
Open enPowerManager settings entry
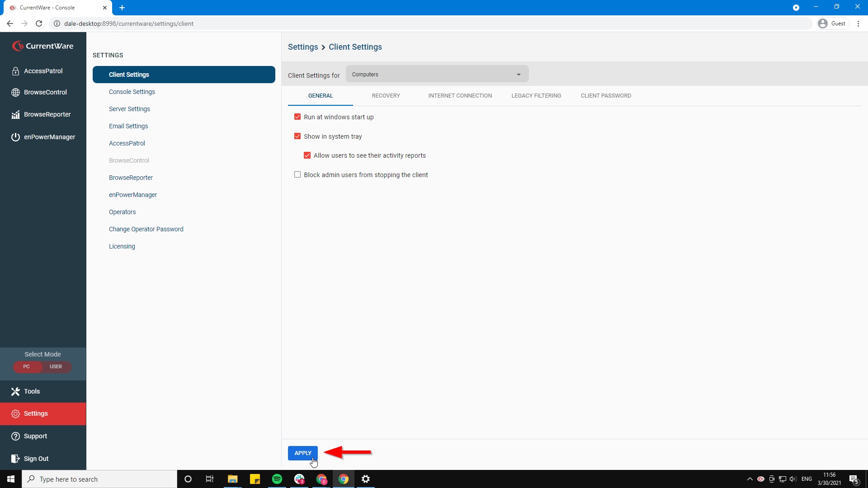[133, 195]
